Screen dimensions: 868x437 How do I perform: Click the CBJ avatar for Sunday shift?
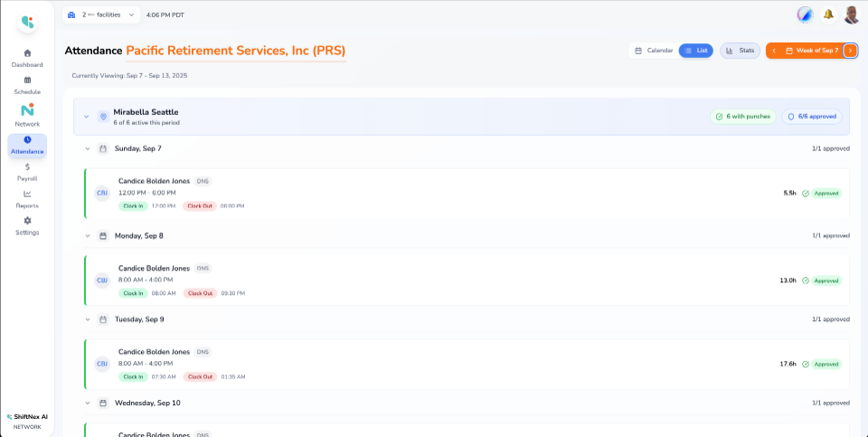[102, 194]
